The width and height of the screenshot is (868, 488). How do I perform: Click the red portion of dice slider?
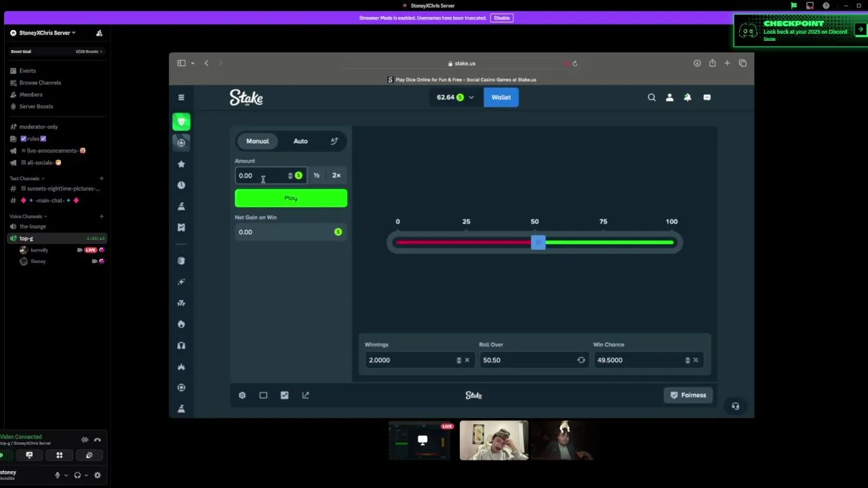pyautogui.click(x=464, y=242)
